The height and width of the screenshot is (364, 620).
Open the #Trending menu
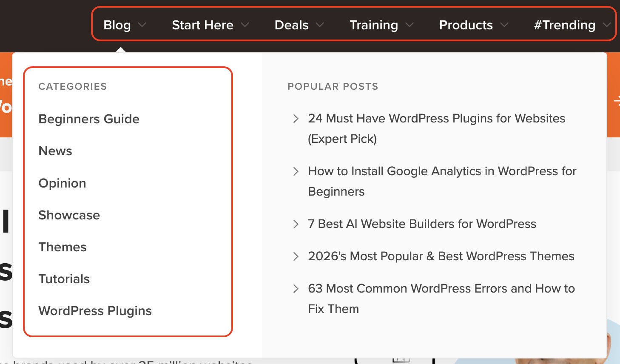[x=564, y=25]
